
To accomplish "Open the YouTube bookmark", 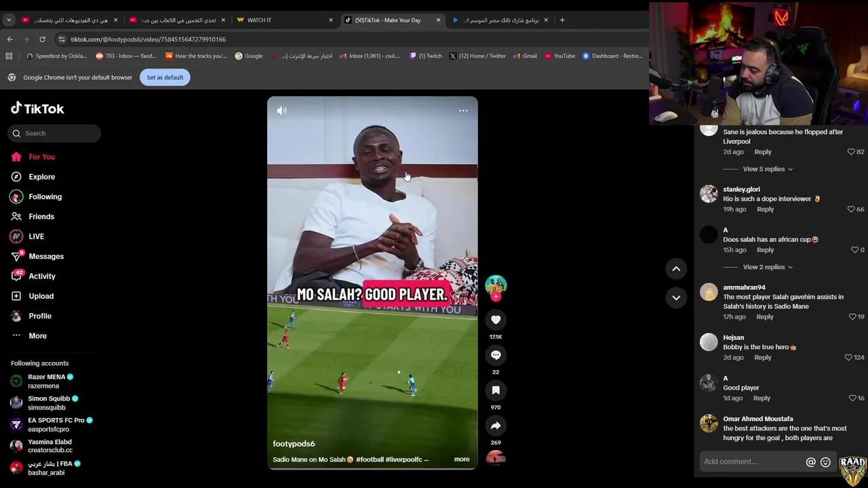I will coord(559,56).
